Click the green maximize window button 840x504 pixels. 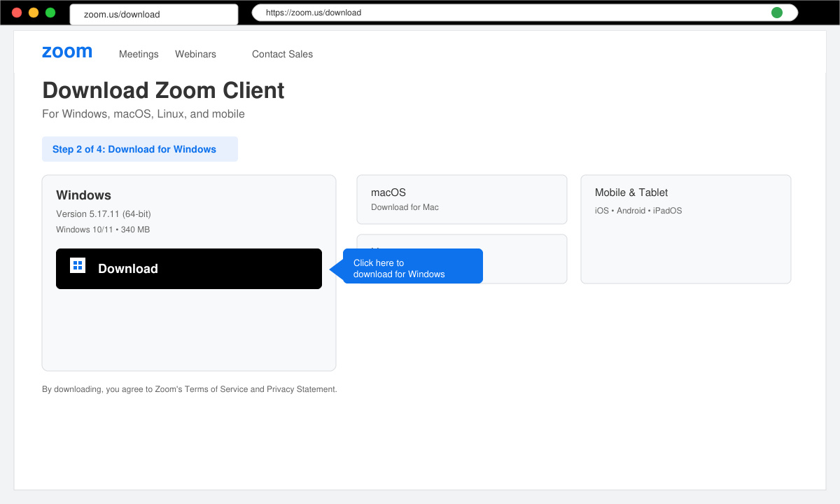pos(50,13)
